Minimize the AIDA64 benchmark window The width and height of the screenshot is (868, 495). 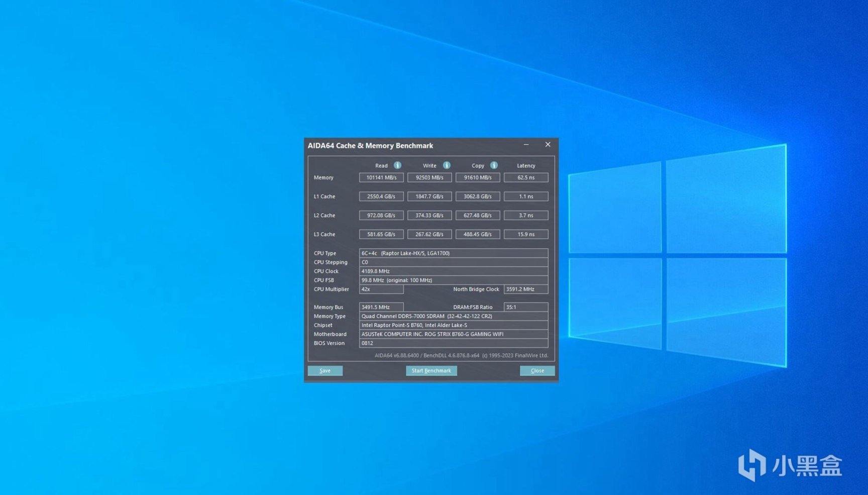pyautogui.click(x=526, y=145)
